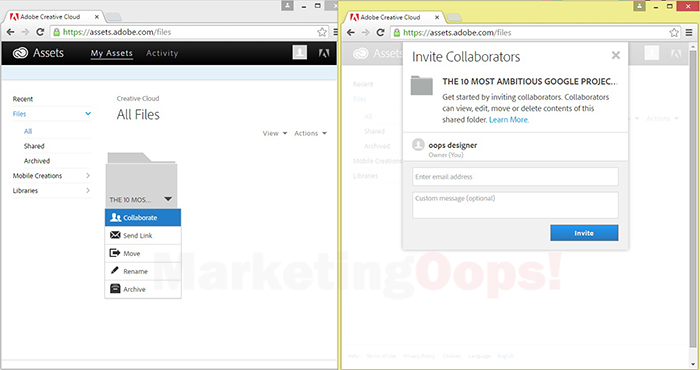This screenshot has height=370, width=700.
Task: Choose Move from the folder menu
Action: [143, 253]
